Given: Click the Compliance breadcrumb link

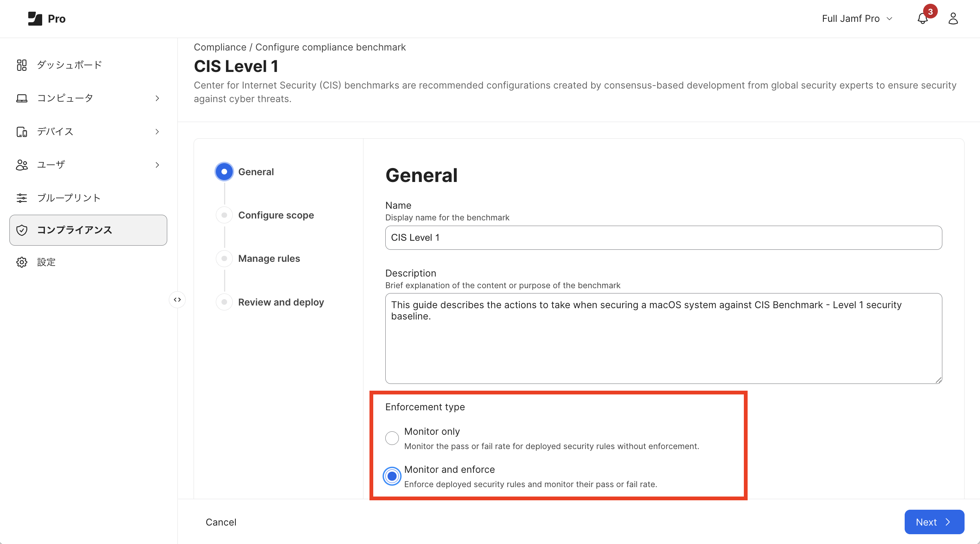Looking at the screenshot, I should pyautogui.click(x=220, y=47).
